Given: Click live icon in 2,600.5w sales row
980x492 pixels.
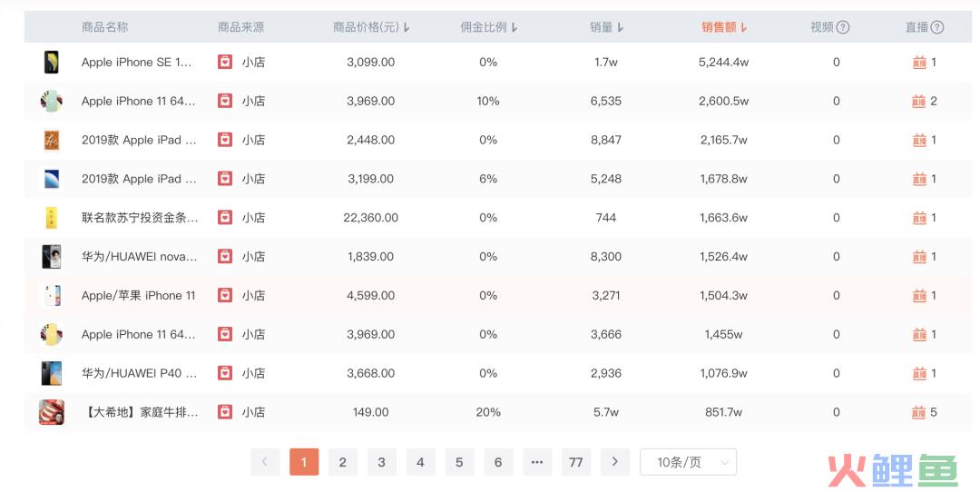Looking at the screenshot, I should pos(918,102).
